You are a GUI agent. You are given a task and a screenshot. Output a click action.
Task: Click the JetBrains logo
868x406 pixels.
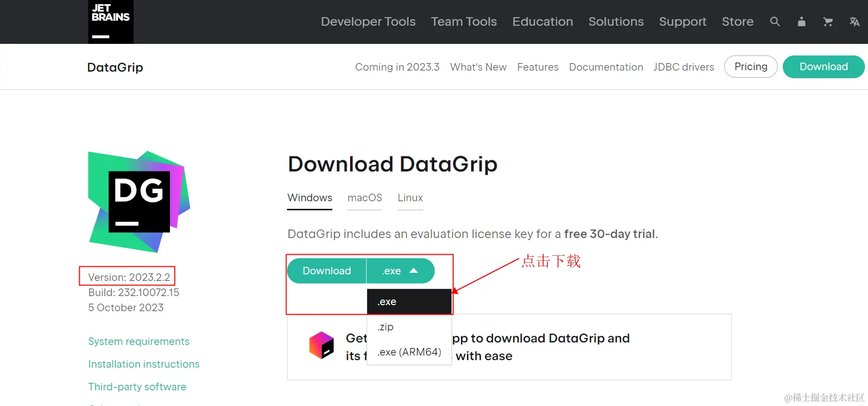[111, 22]
